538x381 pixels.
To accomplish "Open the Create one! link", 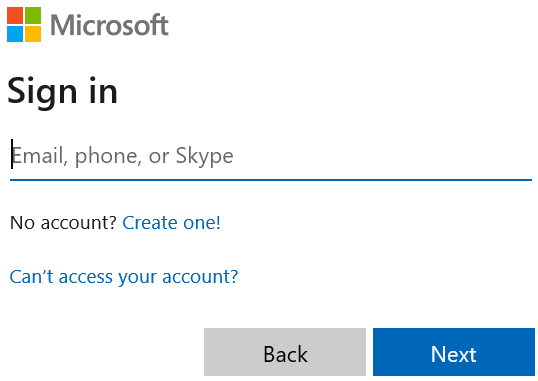I will tap(172, 223).
